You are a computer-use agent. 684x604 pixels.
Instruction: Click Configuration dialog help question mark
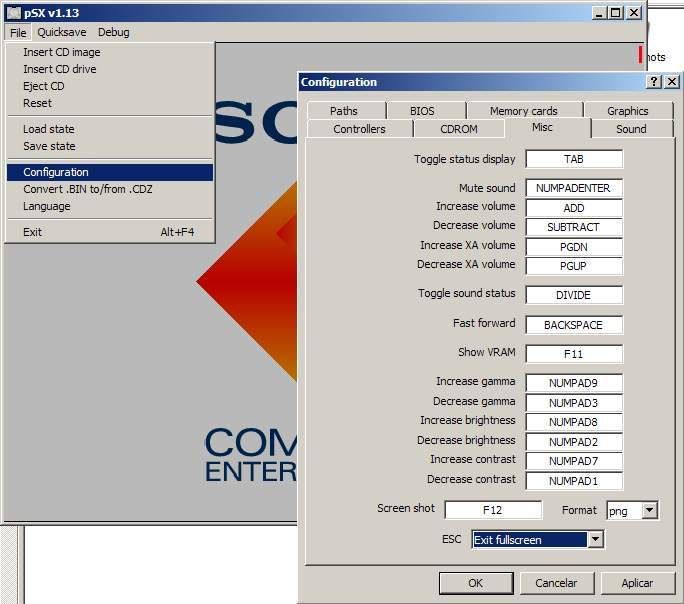pos(654,82)
